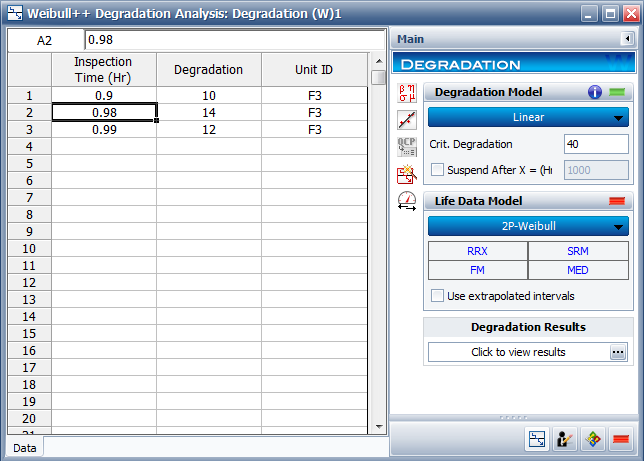Click the Crit. Degradation value field

pos(596,144)
